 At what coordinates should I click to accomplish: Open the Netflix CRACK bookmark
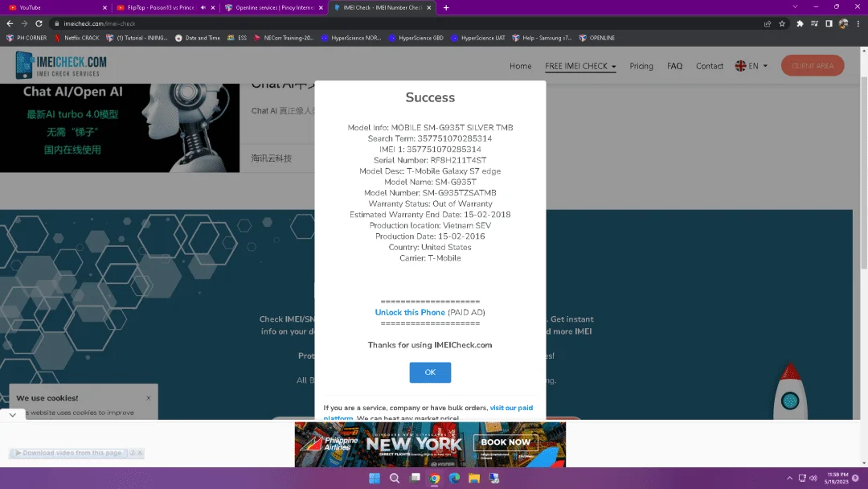76,39
